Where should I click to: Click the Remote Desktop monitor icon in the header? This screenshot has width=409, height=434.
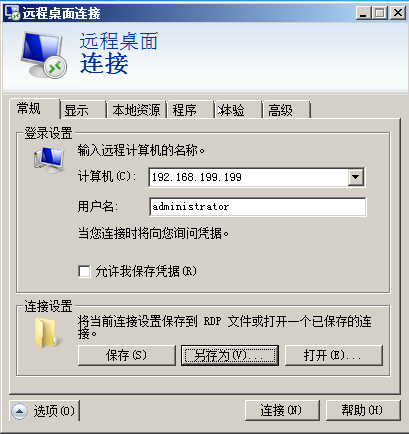pos(43,54)
